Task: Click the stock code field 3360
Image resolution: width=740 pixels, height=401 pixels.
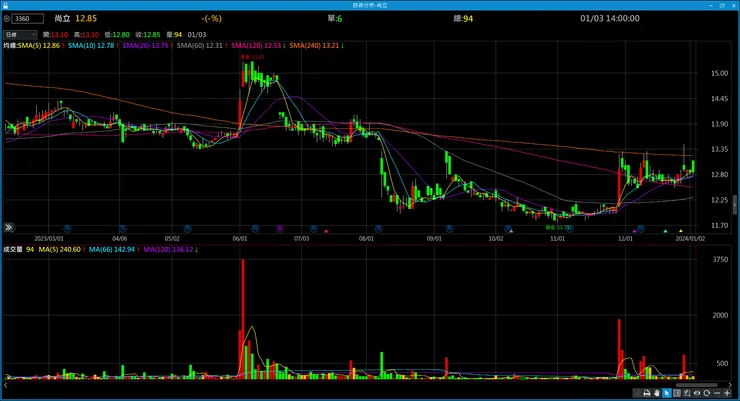Action: [x=28, y=18]
